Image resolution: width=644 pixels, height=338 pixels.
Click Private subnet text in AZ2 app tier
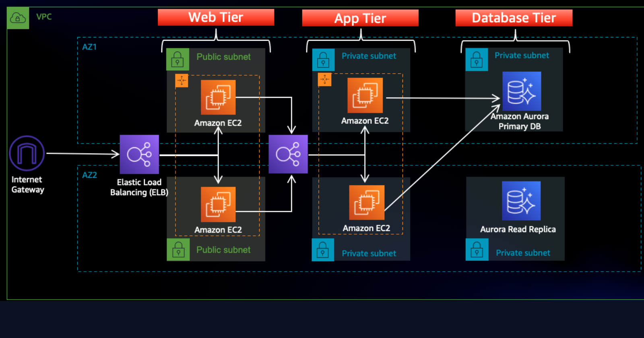[369, 253]
